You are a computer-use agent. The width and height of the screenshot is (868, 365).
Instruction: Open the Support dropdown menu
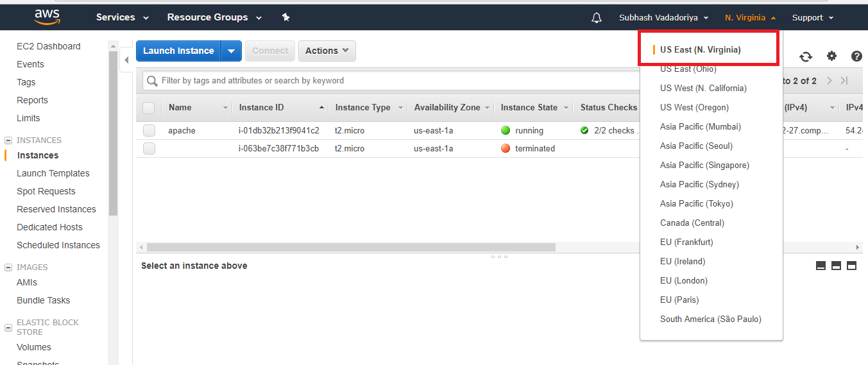click(813, 18)
